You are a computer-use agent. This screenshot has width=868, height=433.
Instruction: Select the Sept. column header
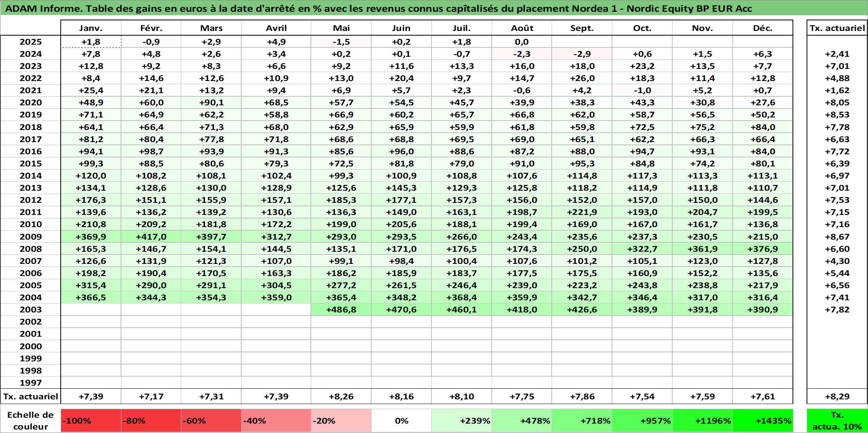[x=582, y=28]
